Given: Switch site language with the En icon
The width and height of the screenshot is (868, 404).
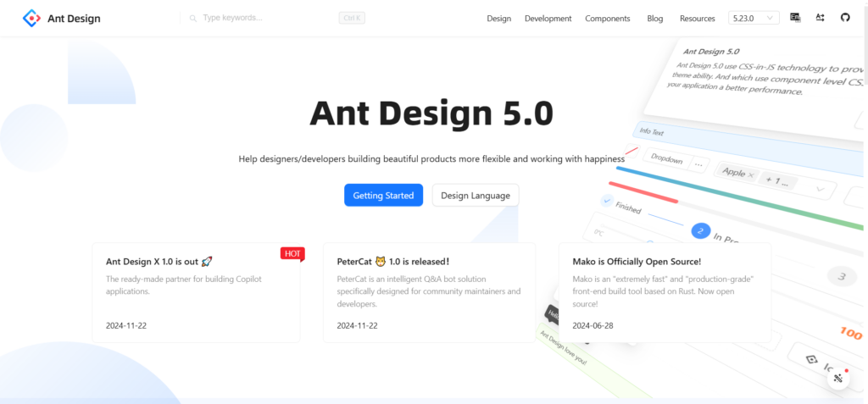Looking at the screenshot, I should coord(795,18).
